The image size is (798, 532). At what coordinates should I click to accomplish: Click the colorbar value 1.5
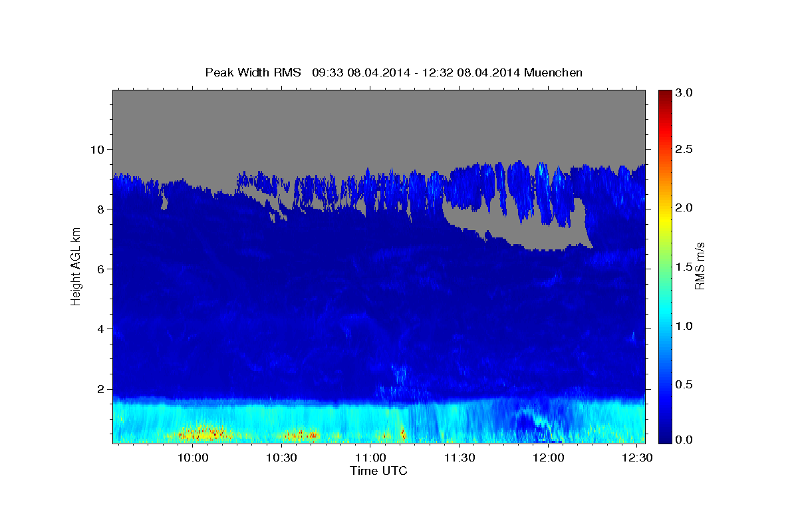coord(684,267)
